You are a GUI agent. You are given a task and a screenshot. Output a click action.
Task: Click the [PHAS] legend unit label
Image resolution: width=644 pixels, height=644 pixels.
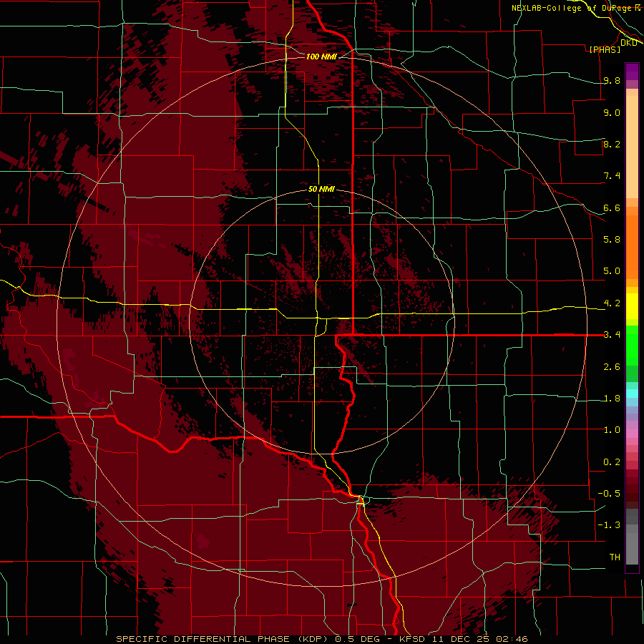pos(605,49)
